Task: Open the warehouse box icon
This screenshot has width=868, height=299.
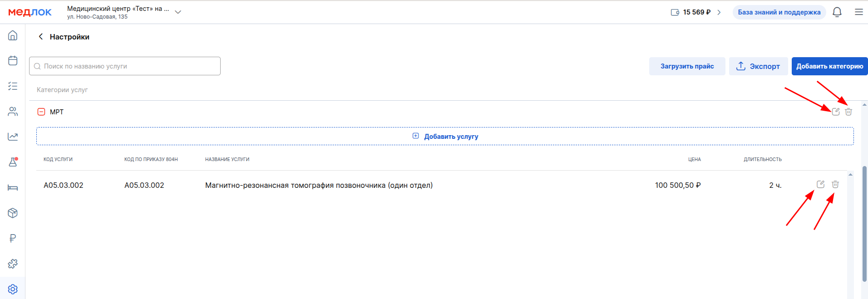Action: pyautogui.click(x=13, y=213)
